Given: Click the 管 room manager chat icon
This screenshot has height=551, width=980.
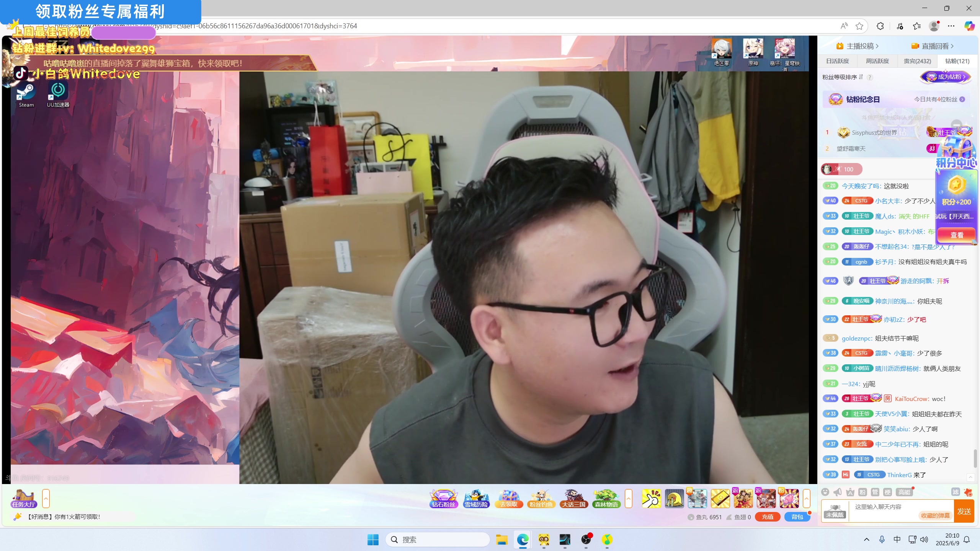Looking at the screenshot, I should (x=875, y=492).
